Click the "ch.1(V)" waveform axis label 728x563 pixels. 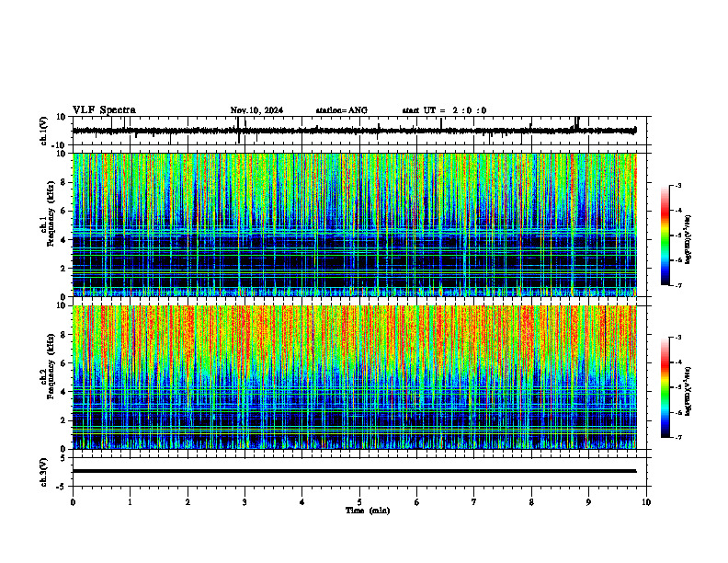coord(44,131)
